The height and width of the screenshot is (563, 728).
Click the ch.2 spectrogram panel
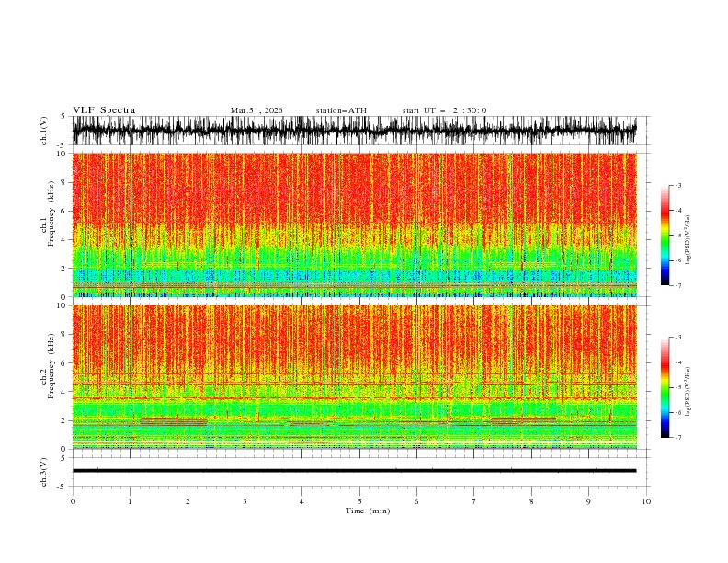pyautogui.click(x=354, y=377)
